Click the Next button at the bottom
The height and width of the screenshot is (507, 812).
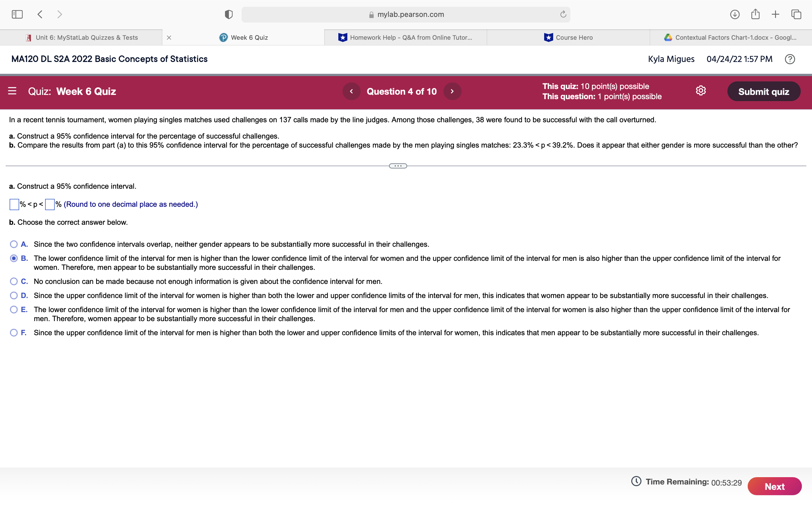(x=775, y=486)
